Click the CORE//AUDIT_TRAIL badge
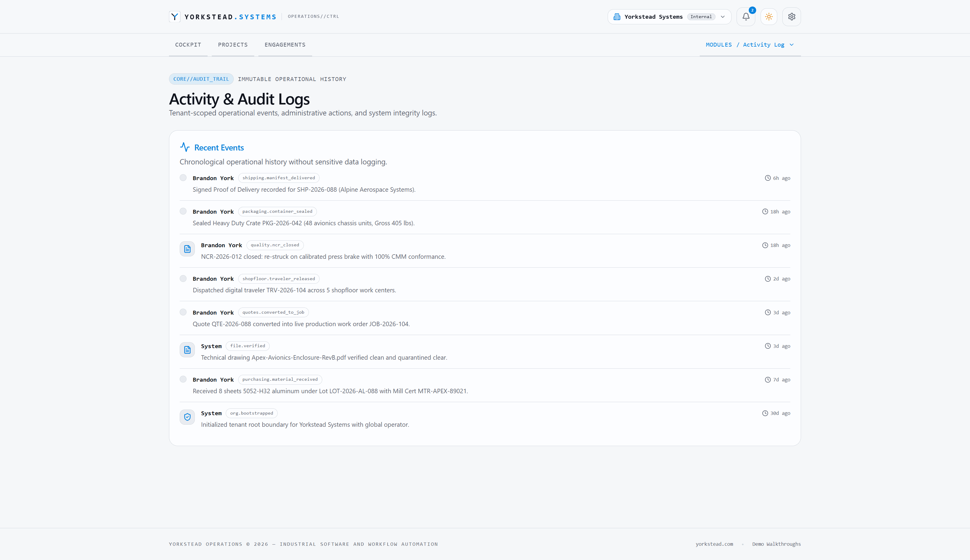This screenshot has width=970, height=560. tap(201, 79)
